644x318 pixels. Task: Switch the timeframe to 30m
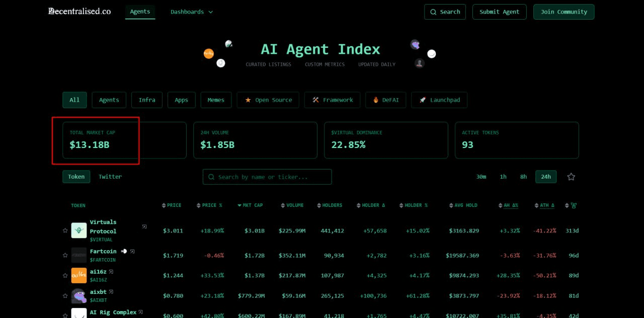pyautogui.click(x=481, y=177)
